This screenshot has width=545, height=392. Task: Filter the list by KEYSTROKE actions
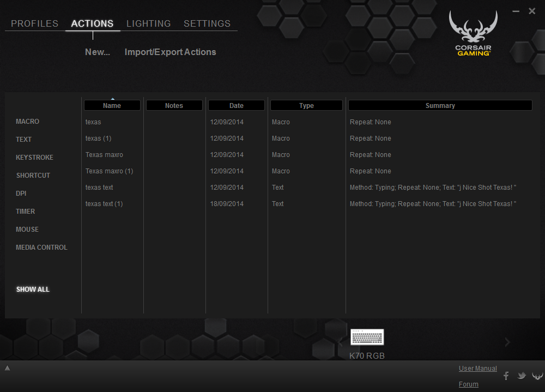coord(34,158)
